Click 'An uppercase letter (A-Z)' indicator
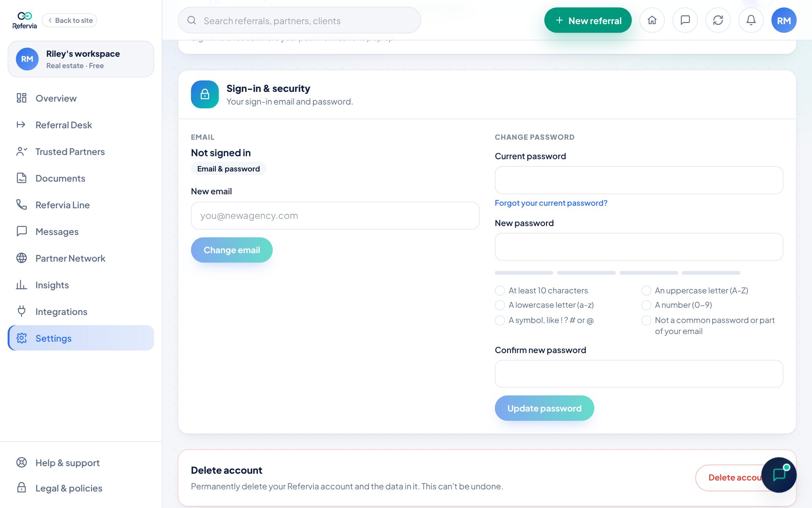This screenshot has width=812, height=508. pos(646,291)
